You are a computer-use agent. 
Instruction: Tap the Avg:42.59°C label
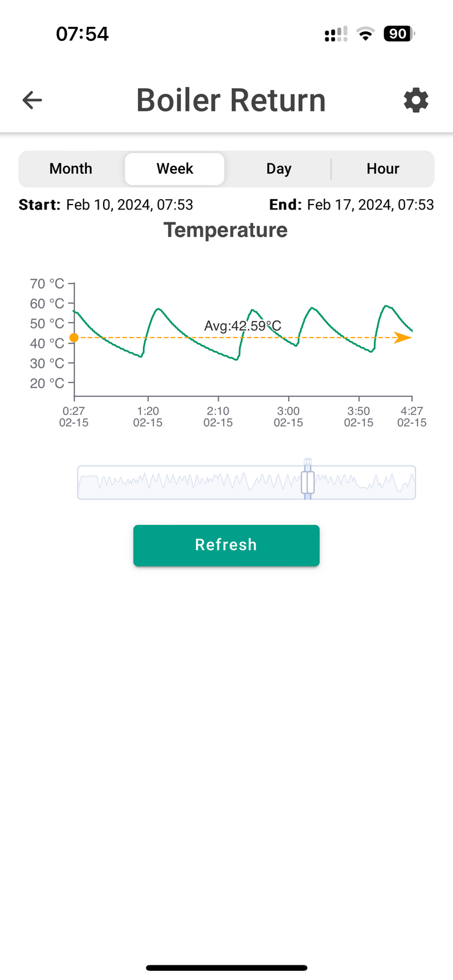coord(243,326)
